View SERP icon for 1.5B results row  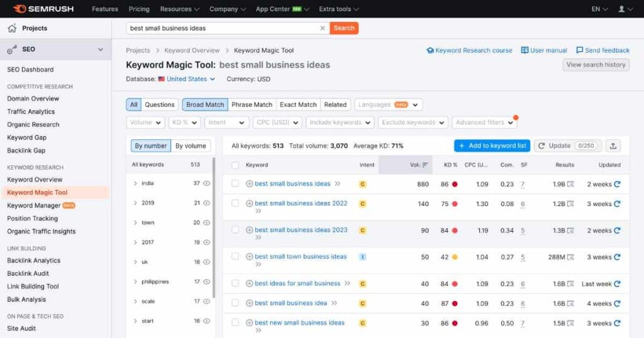click(x=570, y=323)
